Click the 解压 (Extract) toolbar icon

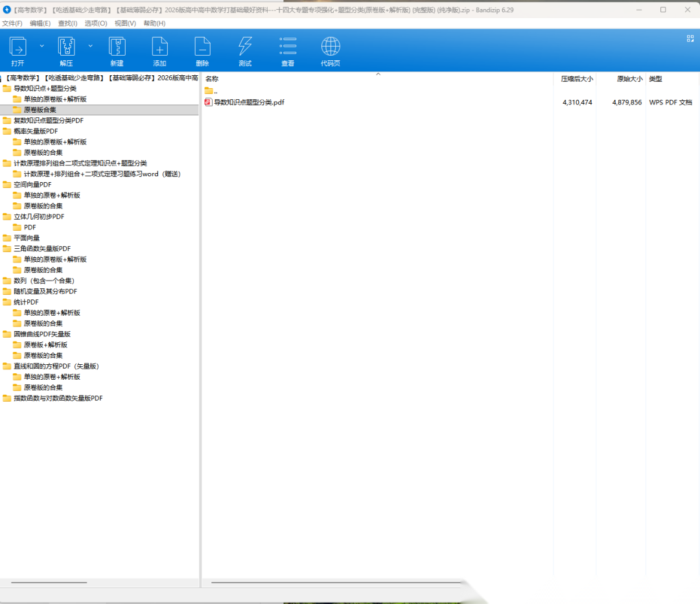pyautogui.click(x=66, y=47)
